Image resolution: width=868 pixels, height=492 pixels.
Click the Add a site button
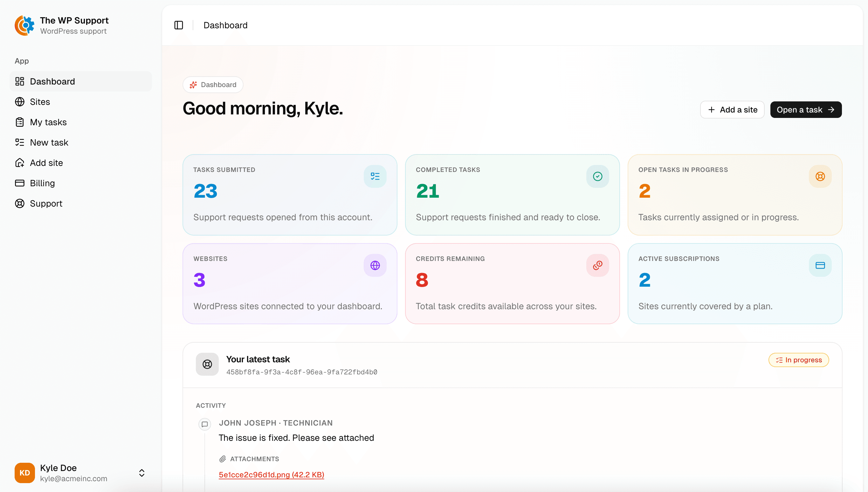pyautogui.click(x=732, y=110)
